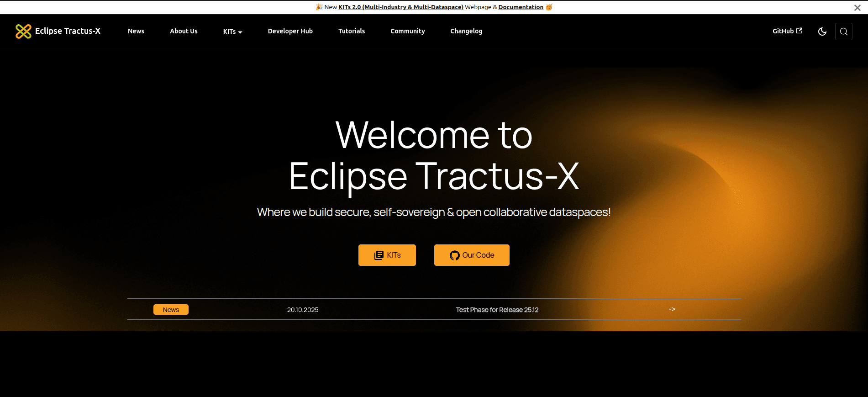The height and width of the screenshot is (397, 868).
Task: Open the Changelog page
Action: pyautogui.click(x=466, y=31)
